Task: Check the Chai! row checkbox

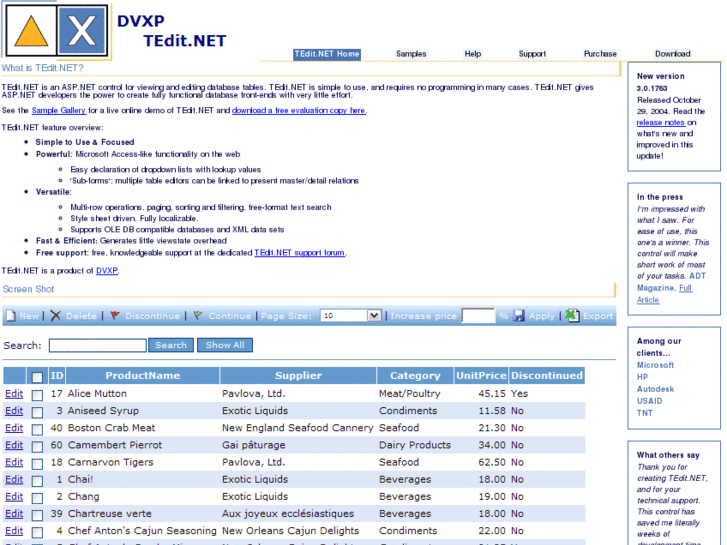Action: 37,481
